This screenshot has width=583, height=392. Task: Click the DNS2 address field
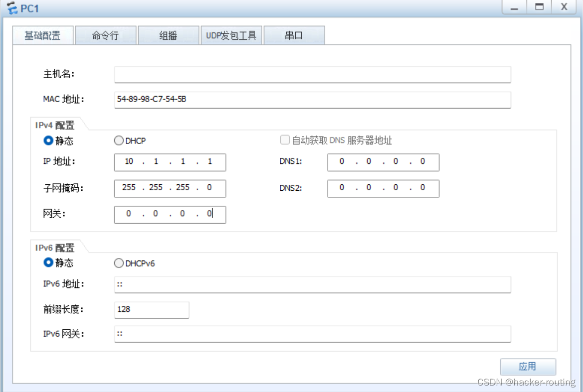(x=384, y=188)
